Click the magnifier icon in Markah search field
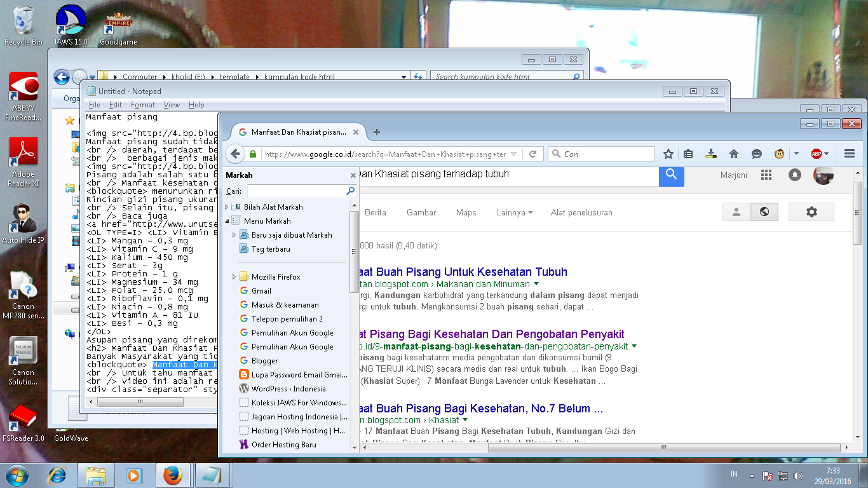The height and width of the screenshot is (488, 868). tap(350, 191)
